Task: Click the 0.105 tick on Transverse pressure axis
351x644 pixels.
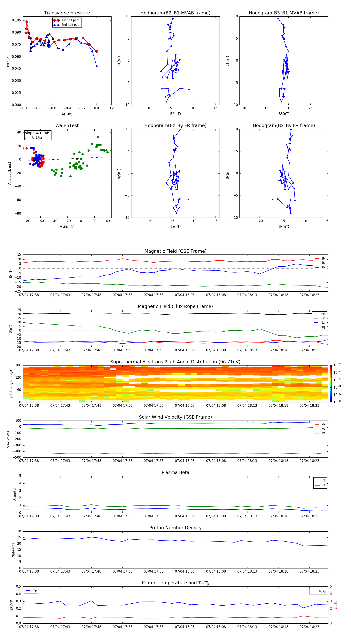Action: click(x=17, y=20)
